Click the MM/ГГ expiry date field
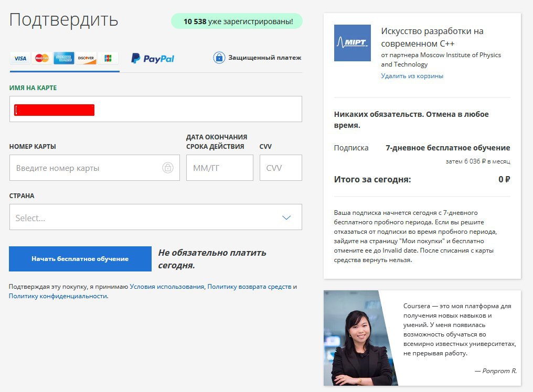533x392 pixels. 220,168
